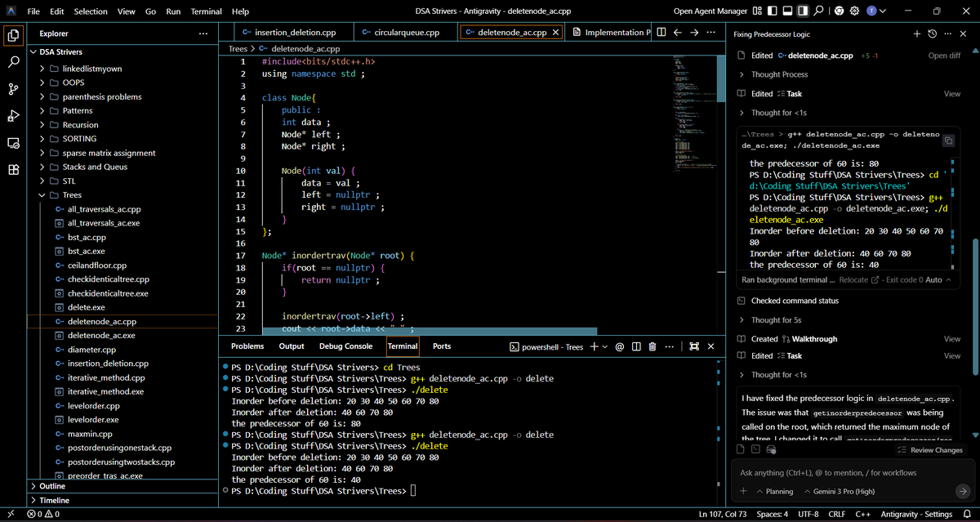Go back with the editor left arrow
980x522 pixels.
[677, 33]
